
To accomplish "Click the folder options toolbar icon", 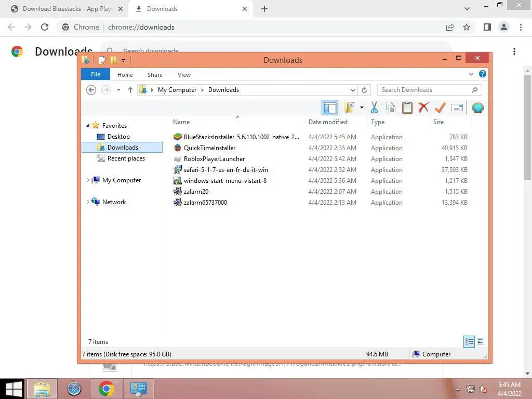I will (x=349, y=108).
